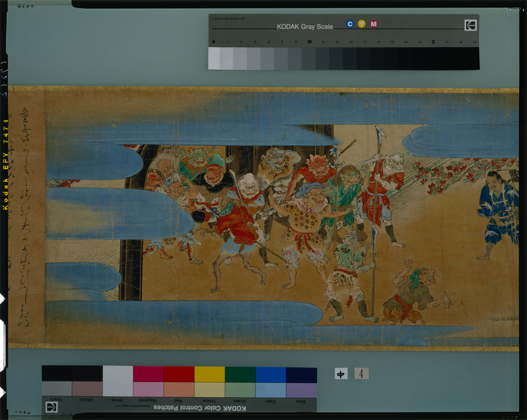Select the dark green color patch
The height and width of the screenshot is (420, 527).
pyautogui.click(x=240, y=374)
